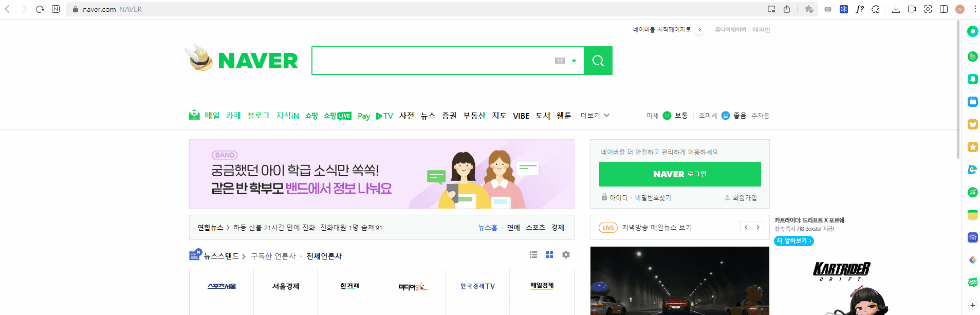Open 뉴스홈 link
The image size is (980, 315).
488,228
